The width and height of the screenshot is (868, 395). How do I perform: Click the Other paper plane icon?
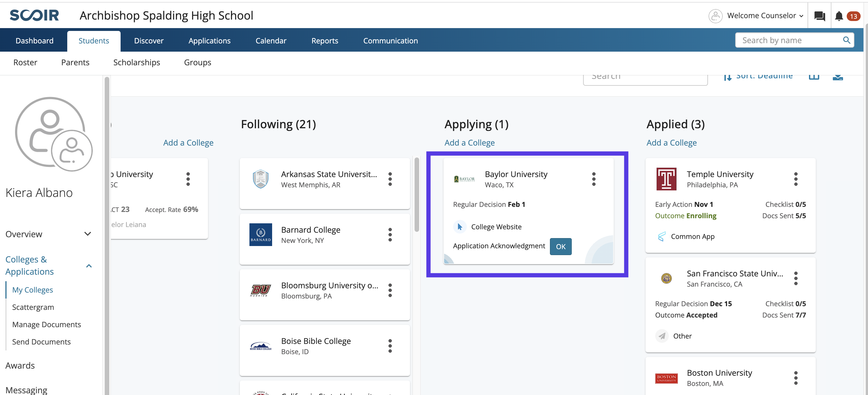click(x=662, y=336)
